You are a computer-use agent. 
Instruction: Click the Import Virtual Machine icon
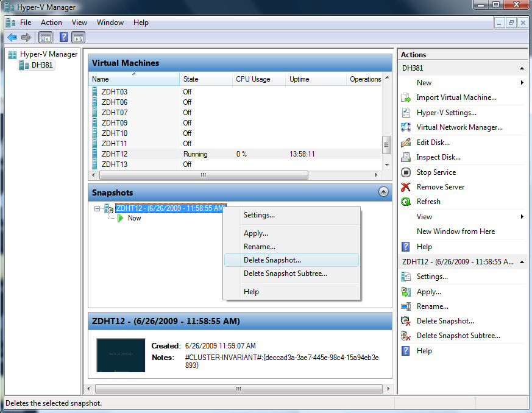click(406, 97)
